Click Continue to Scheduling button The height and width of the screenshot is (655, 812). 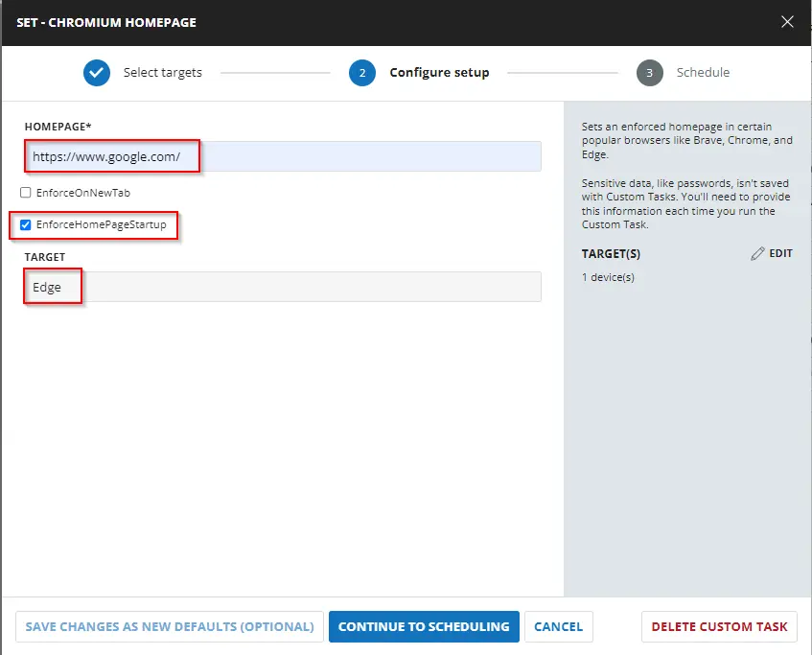pos(424,626)
